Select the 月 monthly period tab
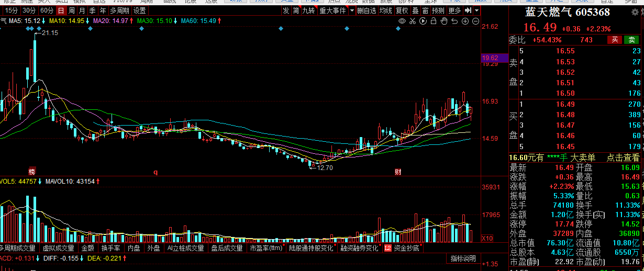The image size is (644, 271). (82, 10)
